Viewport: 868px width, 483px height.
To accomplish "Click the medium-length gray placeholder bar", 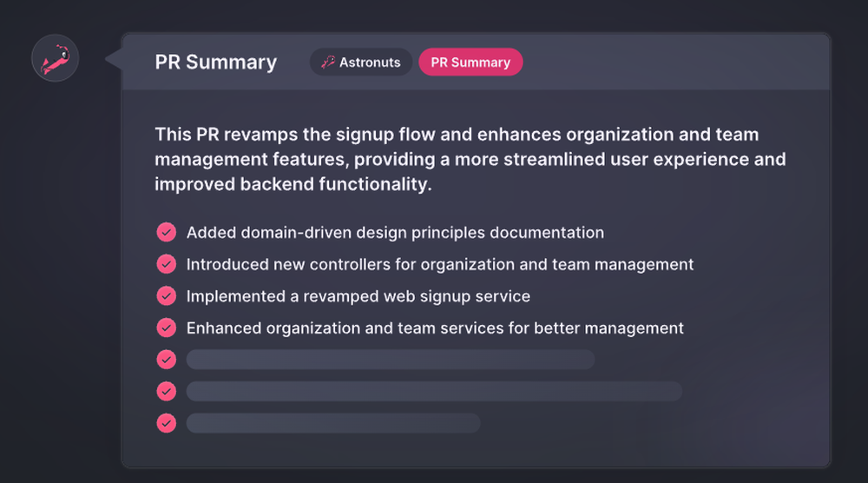I will click(x=391, y=360).
